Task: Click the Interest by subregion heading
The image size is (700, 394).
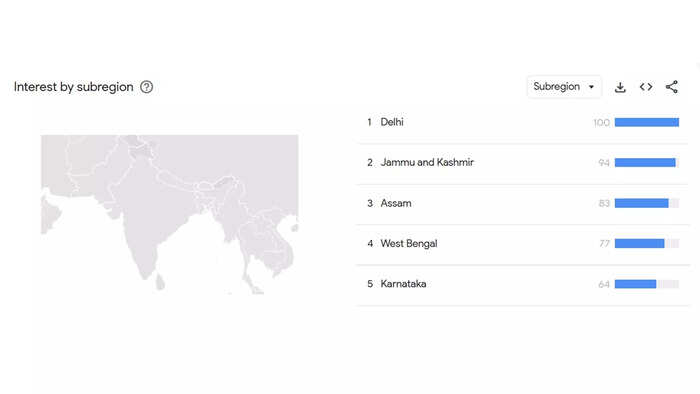Action: coord(74,87)
